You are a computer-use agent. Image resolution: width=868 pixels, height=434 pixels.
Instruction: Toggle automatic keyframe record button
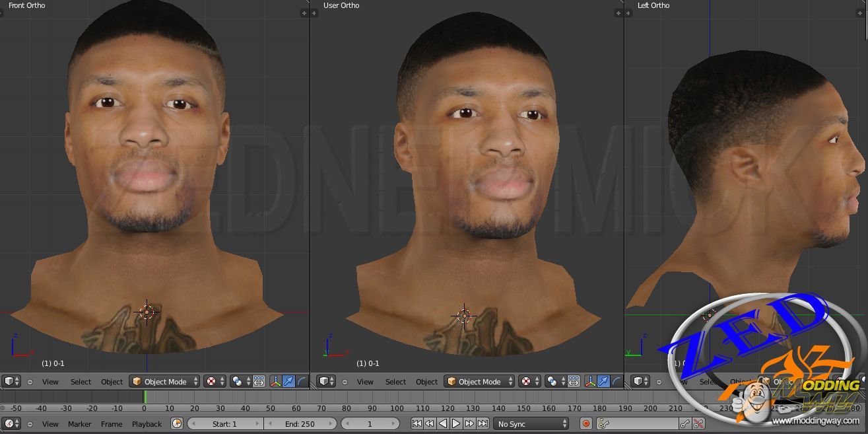click(585, 424)
